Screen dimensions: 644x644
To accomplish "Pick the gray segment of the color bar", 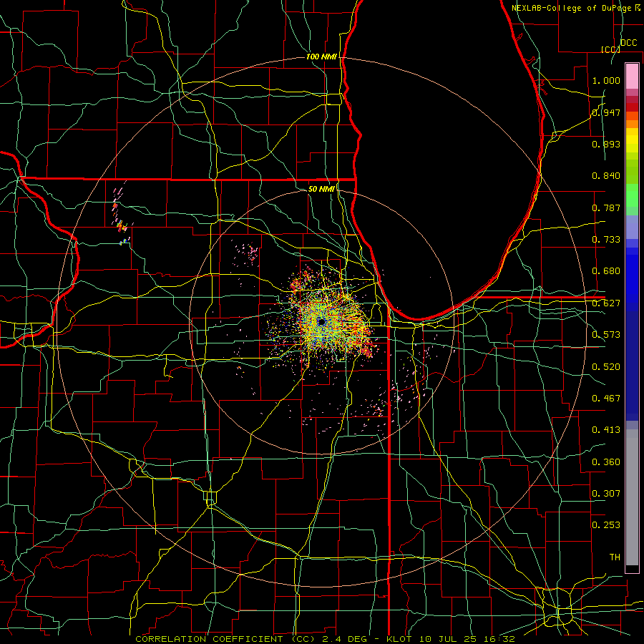I will [x=632, y=497].
